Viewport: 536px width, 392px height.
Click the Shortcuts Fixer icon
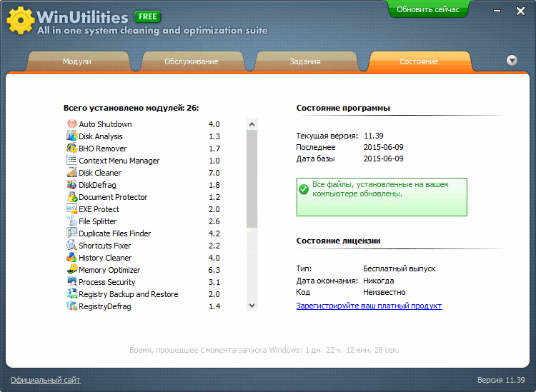pos(71,245)
